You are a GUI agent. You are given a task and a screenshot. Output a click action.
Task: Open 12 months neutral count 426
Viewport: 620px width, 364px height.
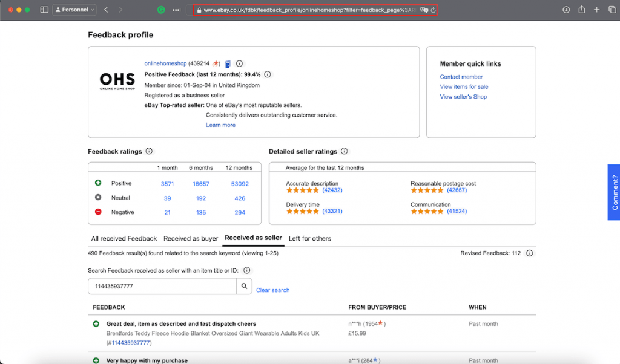[x=240, y=198]
